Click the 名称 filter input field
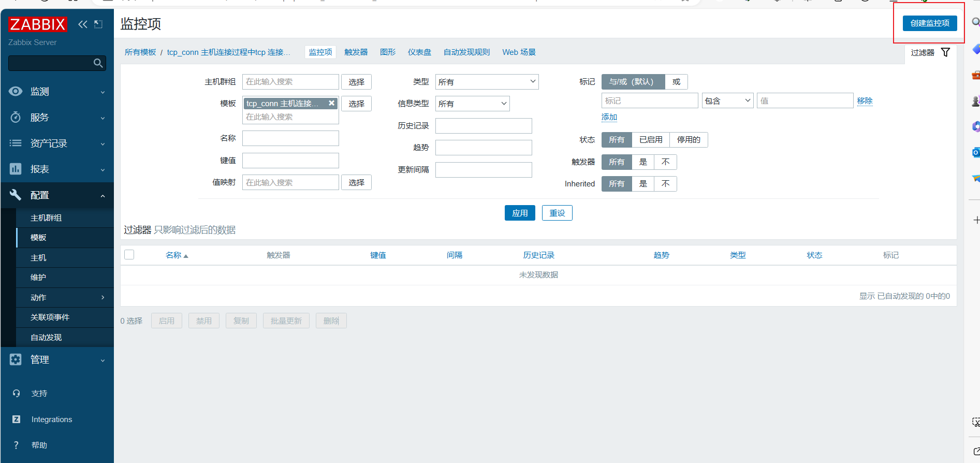 290,138
